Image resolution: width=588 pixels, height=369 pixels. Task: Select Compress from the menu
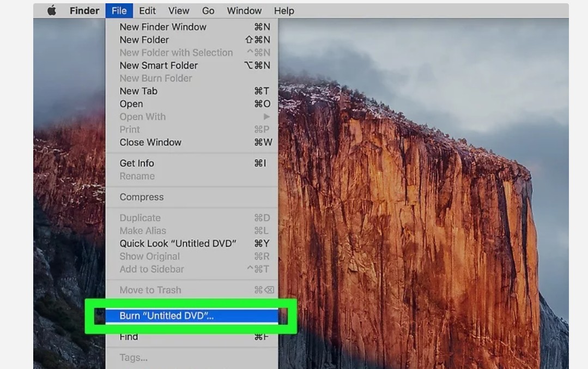[192, 197]
